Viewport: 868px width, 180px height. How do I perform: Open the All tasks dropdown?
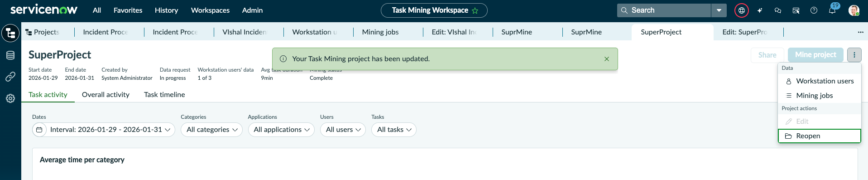pyautogui.click(x=394, y=130)
